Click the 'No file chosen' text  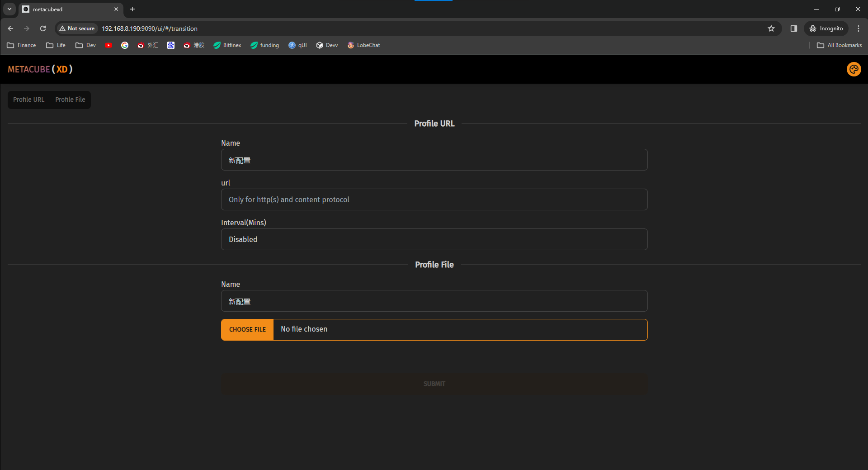pyautogui.click(x=304, y=329)
